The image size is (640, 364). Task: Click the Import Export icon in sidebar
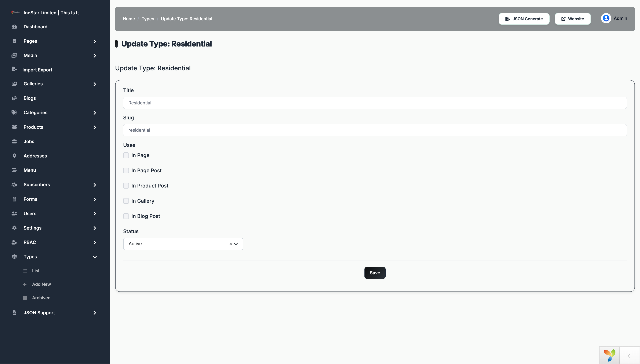(14, 69)
